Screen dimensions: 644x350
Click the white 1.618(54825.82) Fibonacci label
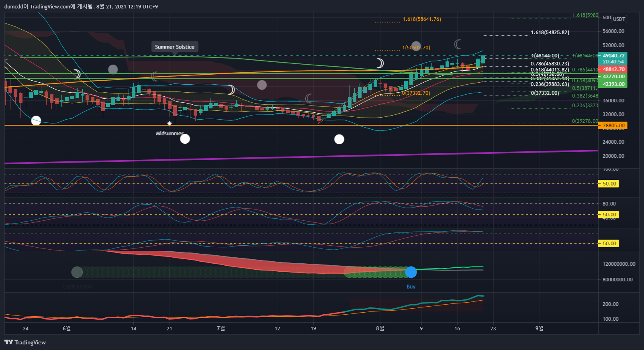(550, 33)
